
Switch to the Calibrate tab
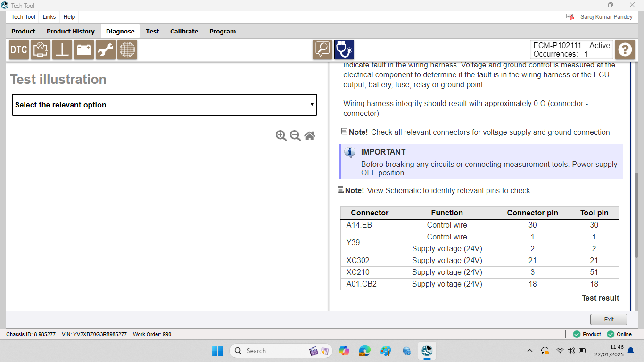[x=184, y=31]
